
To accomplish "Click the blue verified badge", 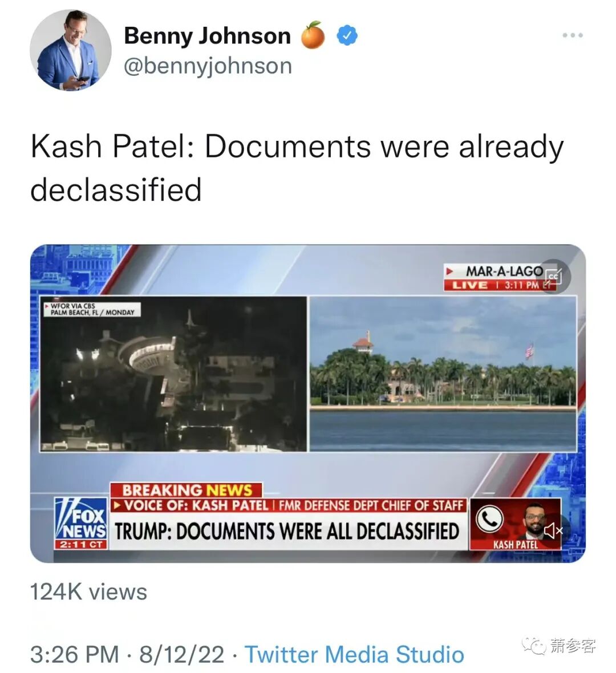I will tap(347, 35).
